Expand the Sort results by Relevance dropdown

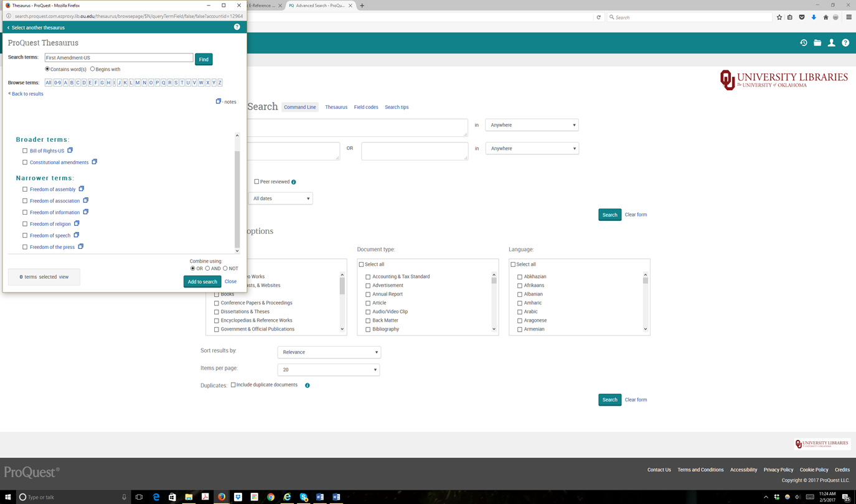click(329, 352)
